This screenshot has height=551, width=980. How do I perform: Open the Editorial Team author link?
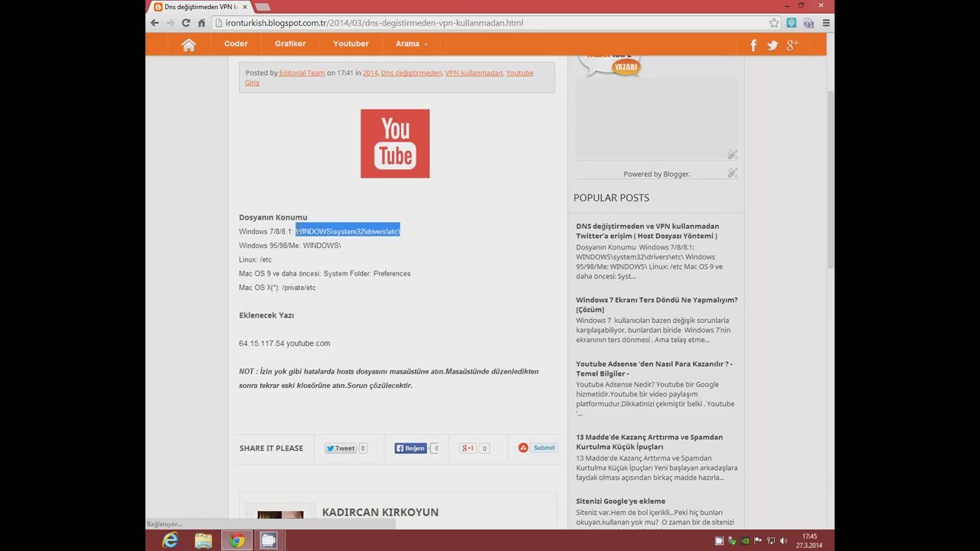(302, 73)
